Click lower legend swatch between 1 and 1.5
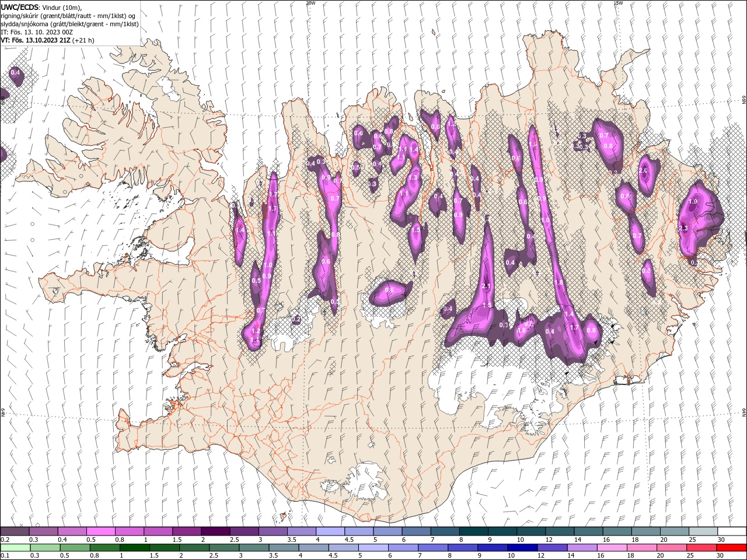Screen dimensions: 747x560 (x=134, y=548)
